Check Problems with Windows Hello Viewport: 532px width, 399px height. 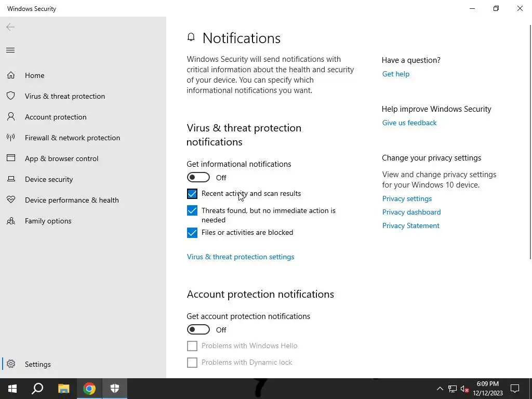click(192, 345)
